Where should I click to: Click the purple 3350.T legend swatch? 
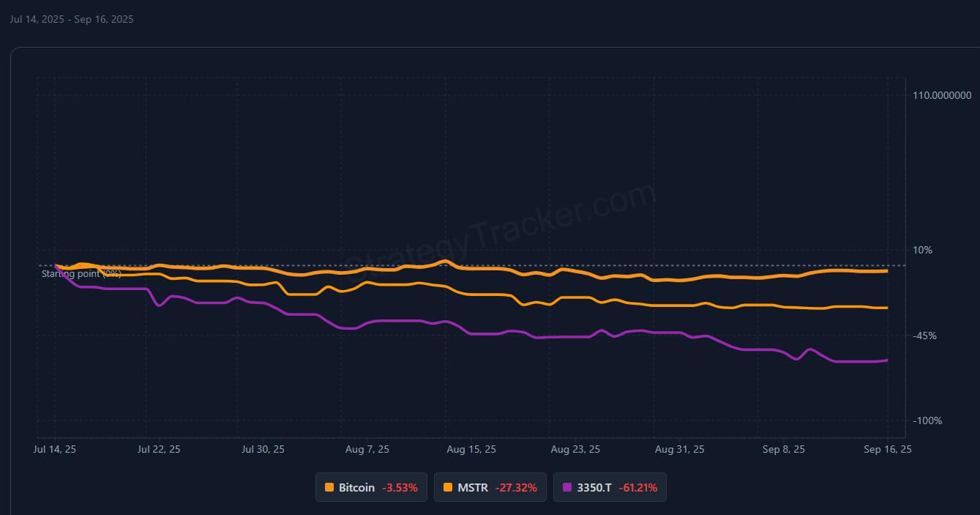tap(567, 487)
